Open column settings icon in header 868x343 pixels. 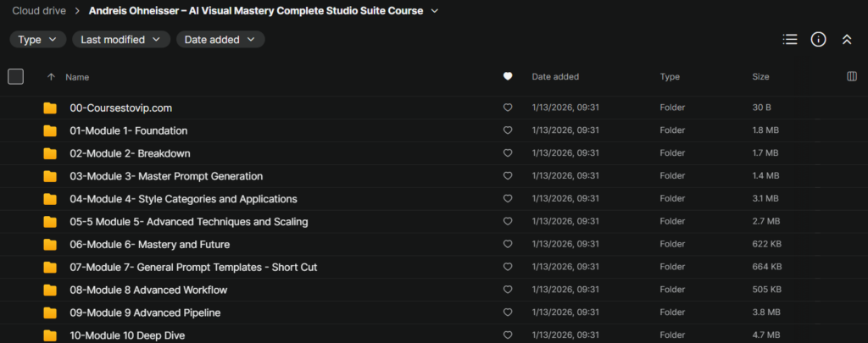[852, 76]
